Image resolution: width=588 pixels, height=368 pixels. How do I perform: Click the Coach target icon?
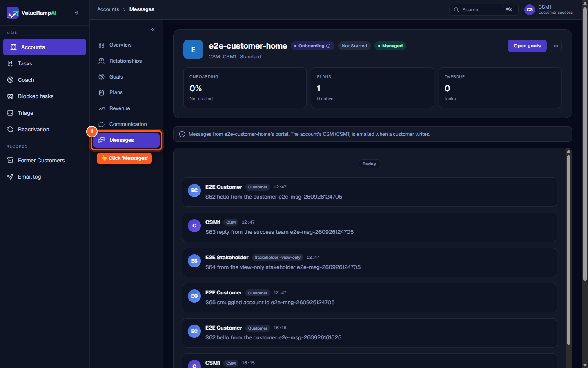coord(10,80)
